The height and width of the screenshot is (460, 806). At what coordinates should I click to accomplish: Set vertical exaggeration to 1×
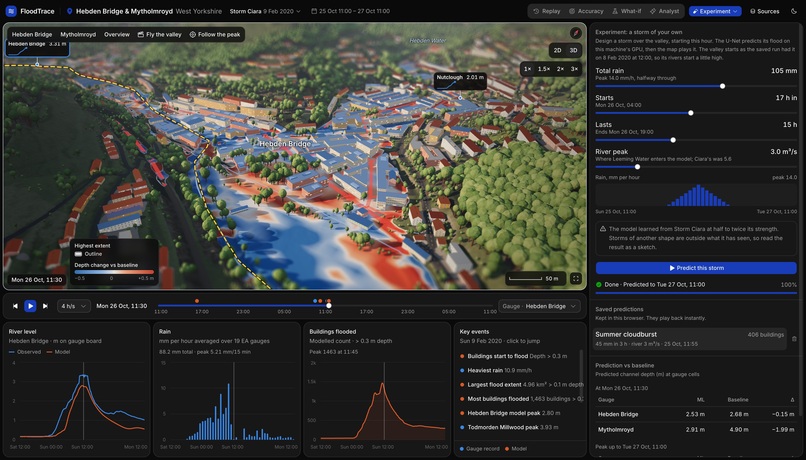coord(527,69)
